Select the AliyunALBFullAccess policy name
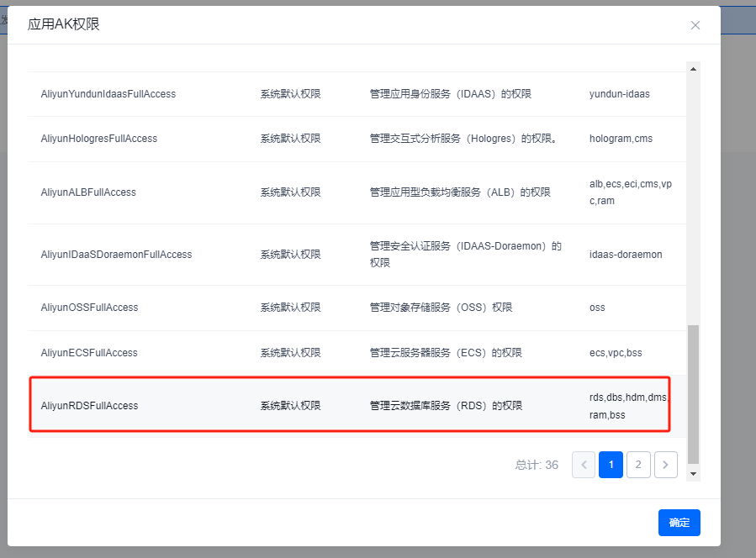The width and height of the screenshot is (756, 558). (88, 192)
